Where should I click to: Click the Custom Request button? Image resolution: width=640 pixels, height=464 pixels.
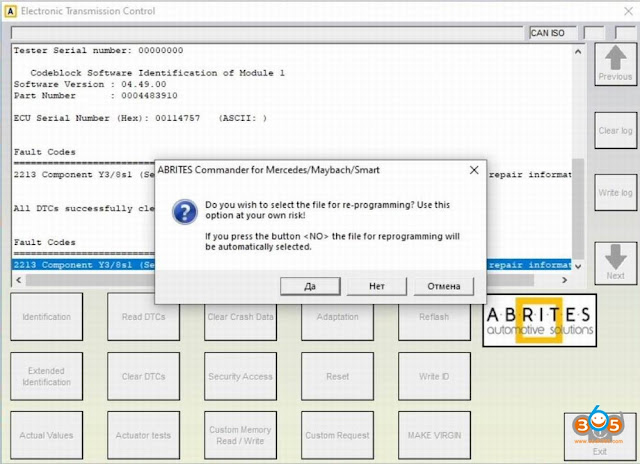(x=338, y=435)
